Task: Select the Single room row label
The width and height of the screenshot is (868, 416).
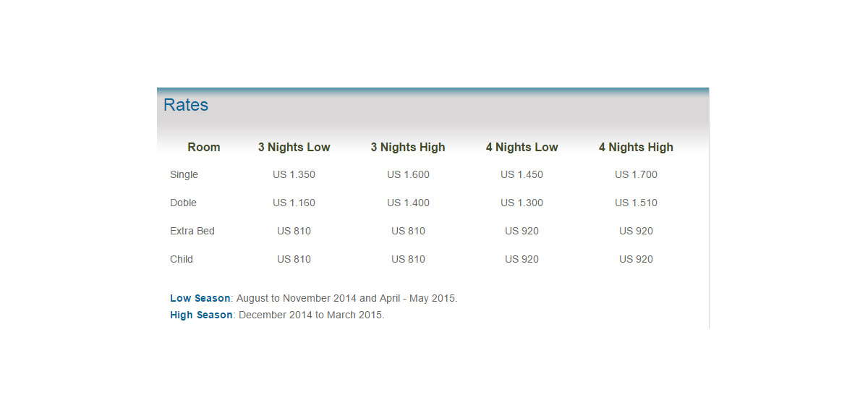Action: pos(184,174)
